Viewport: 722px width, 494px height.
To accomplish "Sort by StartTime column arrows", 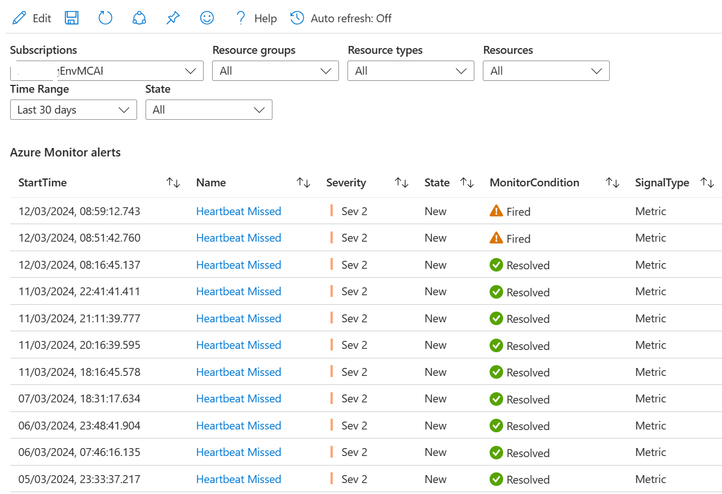I will [173, 183].
